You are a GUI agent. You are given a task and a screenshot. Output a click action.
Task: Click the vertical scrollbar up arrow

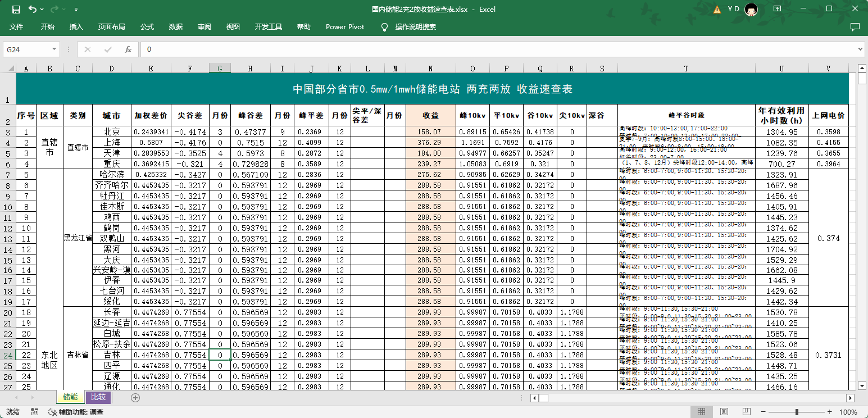tap(862, 69)
